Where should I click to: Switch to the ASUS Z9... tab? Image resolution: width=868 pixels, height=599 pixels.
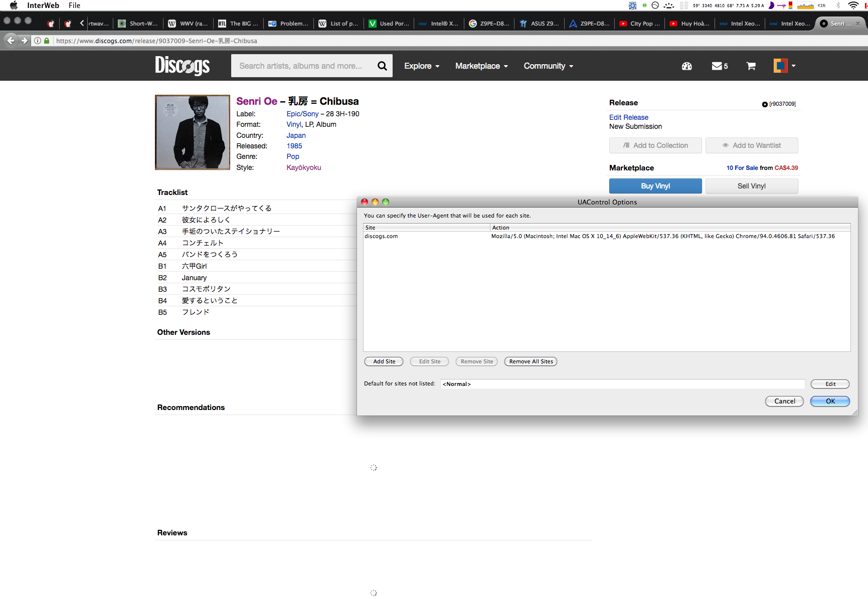(x=540, y=23)
